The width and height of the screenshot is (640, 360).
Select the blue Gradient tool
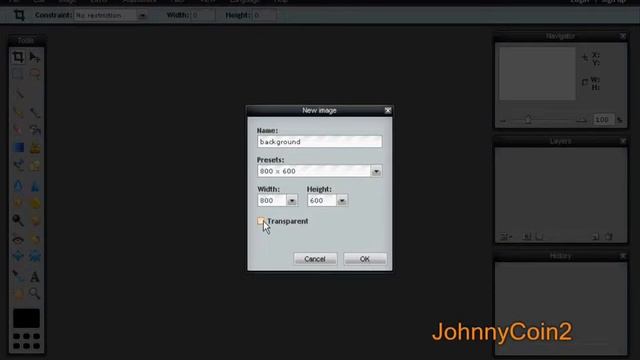coord(18,147)
